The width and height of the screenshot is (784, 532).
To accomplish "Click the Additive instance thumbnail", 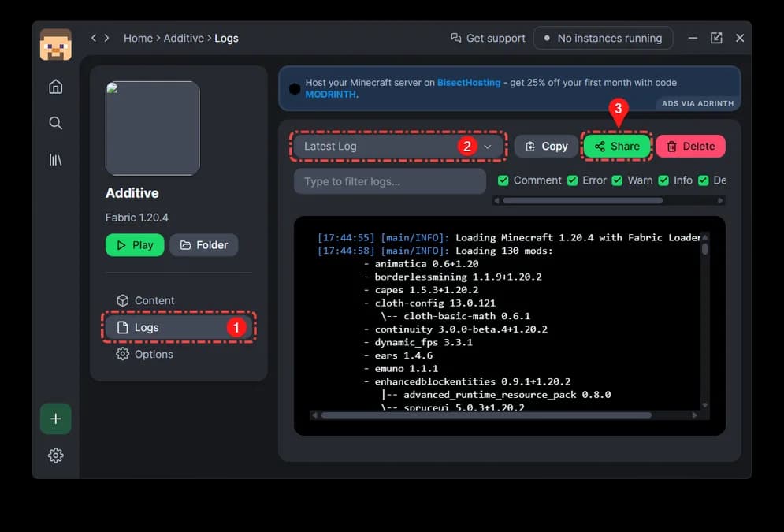I will click(153, 128).
